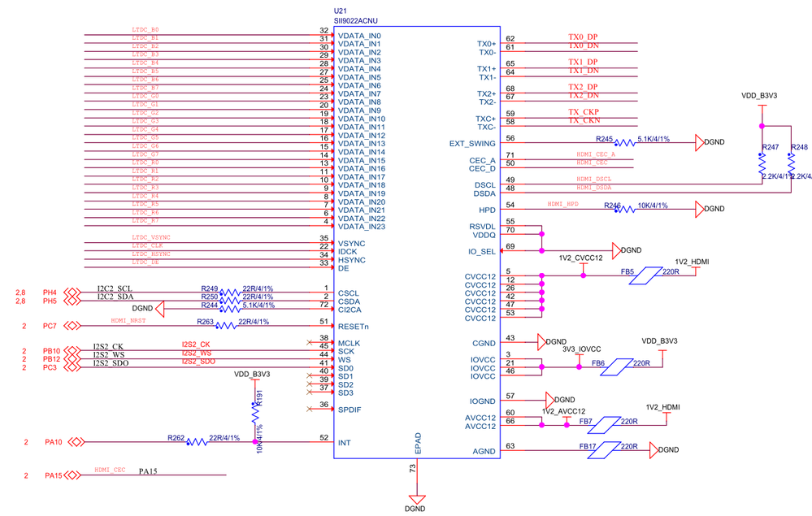The image size is (812, 516).
Task: Select the R248 pull-up resistor symbol
Action: click(791, 165)
